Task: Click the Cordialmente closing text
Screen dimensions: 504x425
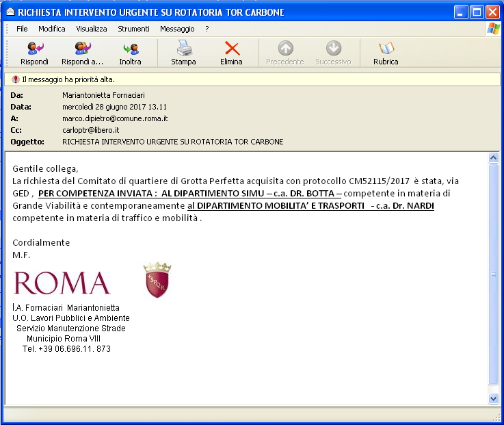Action: pos(41,242)
